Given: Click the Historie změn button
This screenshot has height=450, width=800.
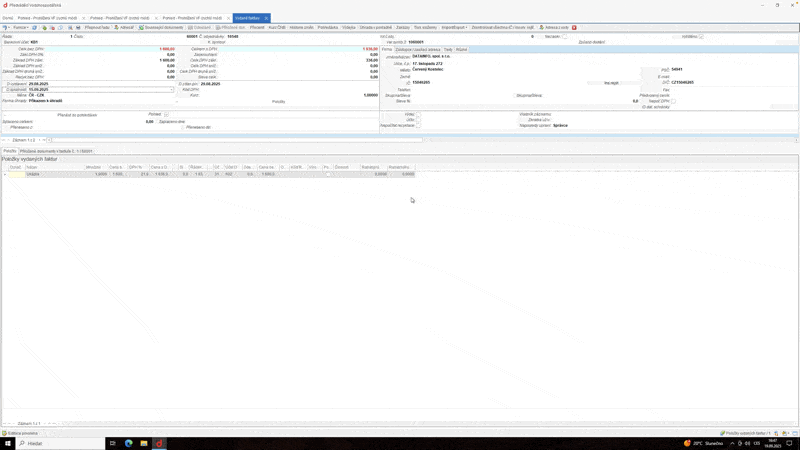Looking at the screenshot, I should tap(301, 28).
